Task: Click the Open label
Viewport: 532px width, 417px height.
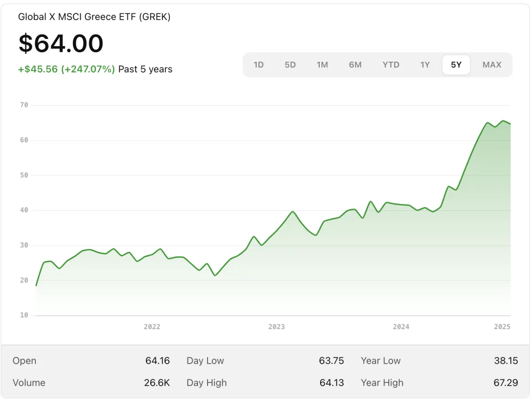Action: pyautogui.click(x=24, y=361)
